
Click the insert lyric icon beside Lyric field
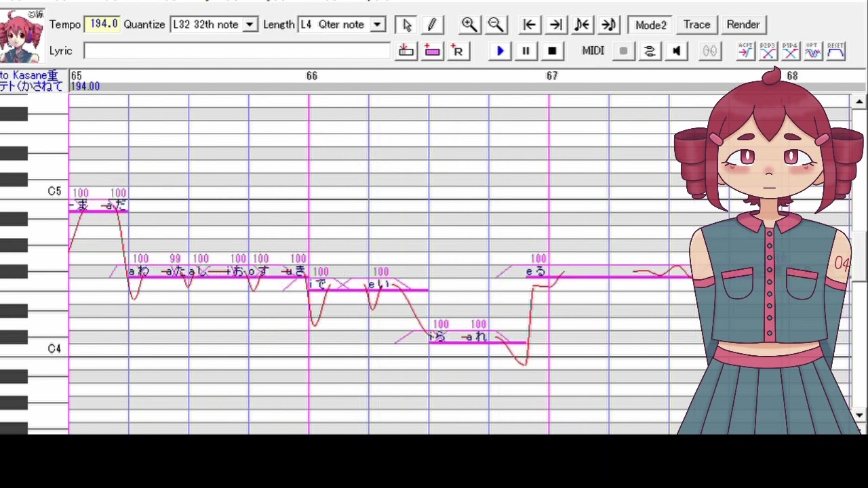406,51
